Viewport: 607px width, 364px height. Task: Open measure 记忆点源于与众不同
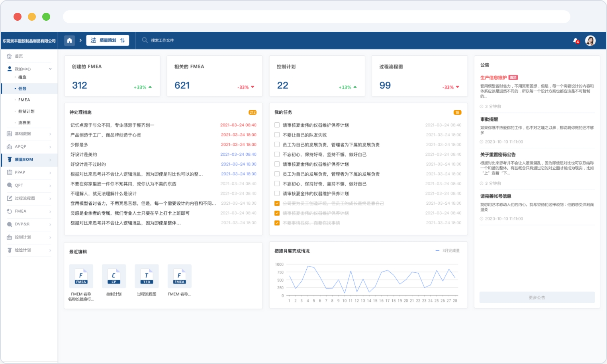point(112,125)
